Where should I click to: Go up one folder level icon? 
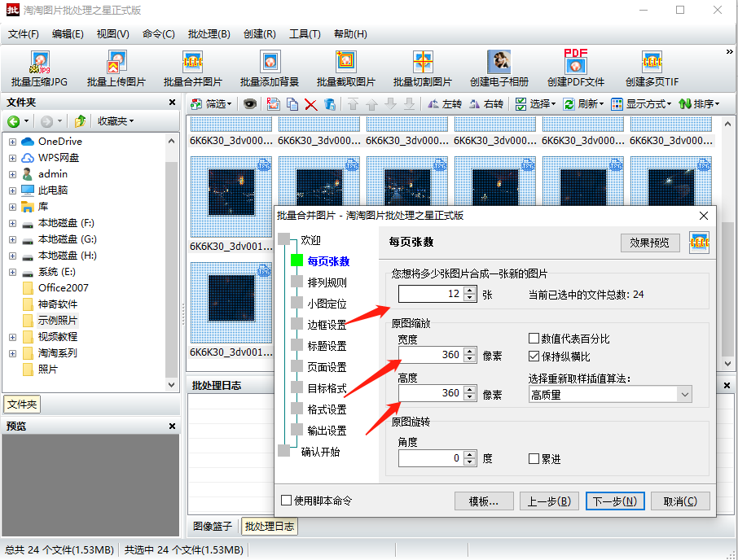pos(80,121)
